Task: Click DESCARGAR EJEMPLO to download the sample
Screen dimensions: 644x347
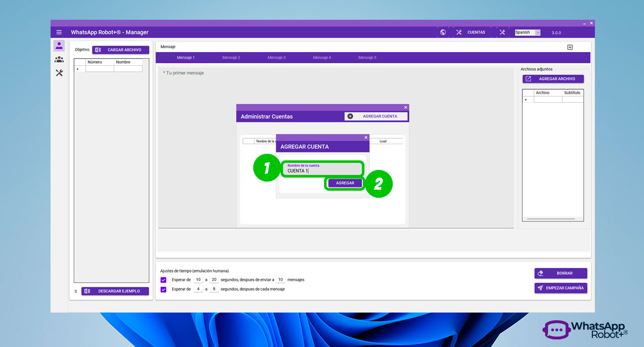Action: click(115, 291)
